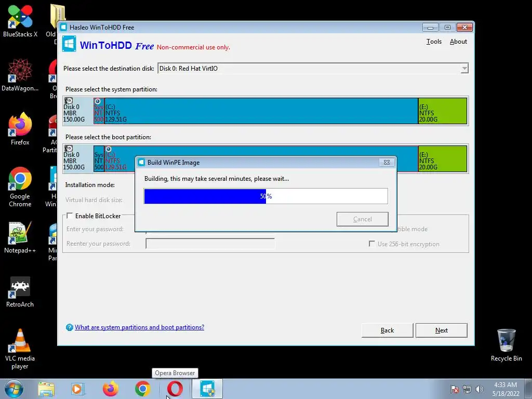Click the Action Center flag tray icon
Viewport: 532px width, 399px height.
click(x=455, y=389)
